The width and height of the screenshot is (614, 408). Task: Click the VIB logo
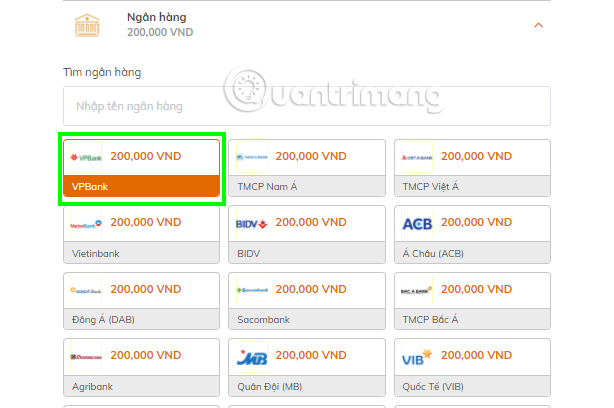point(417,357)
